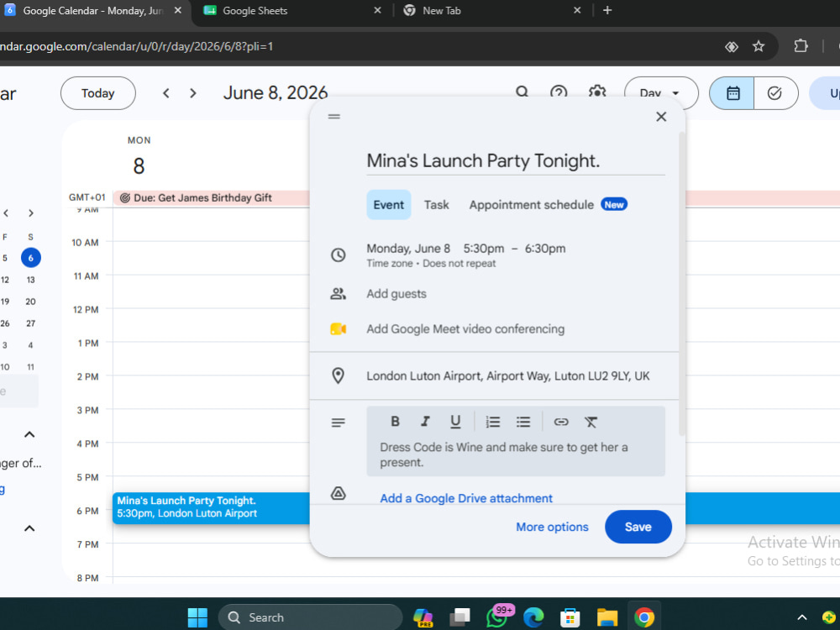This screenshot has width=840, height=630.
Task: Underline the description text
Action: pyautogui.click(x=455, y=422)
